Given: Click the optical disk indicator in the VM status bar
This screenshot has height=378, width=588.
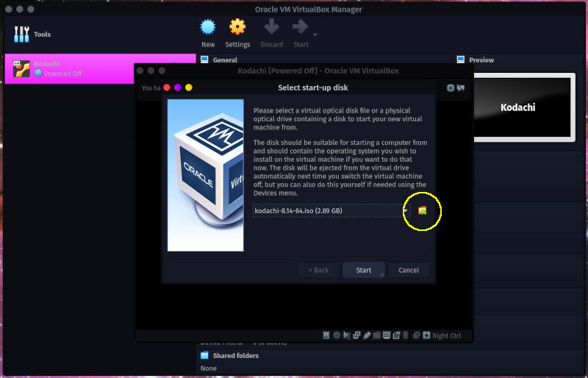Looking at the screenshot, I should coord(337,335).
